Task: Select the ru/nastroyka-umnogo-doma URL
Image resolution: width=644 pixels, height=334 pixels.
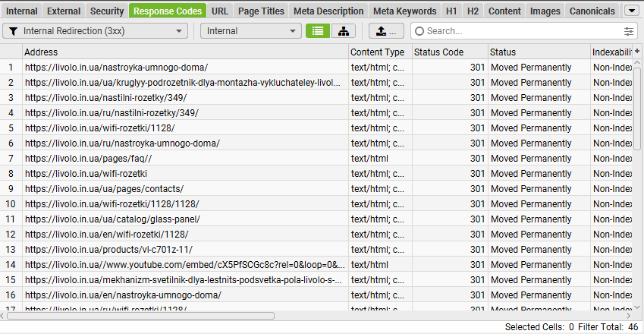Action: point(122,143)
